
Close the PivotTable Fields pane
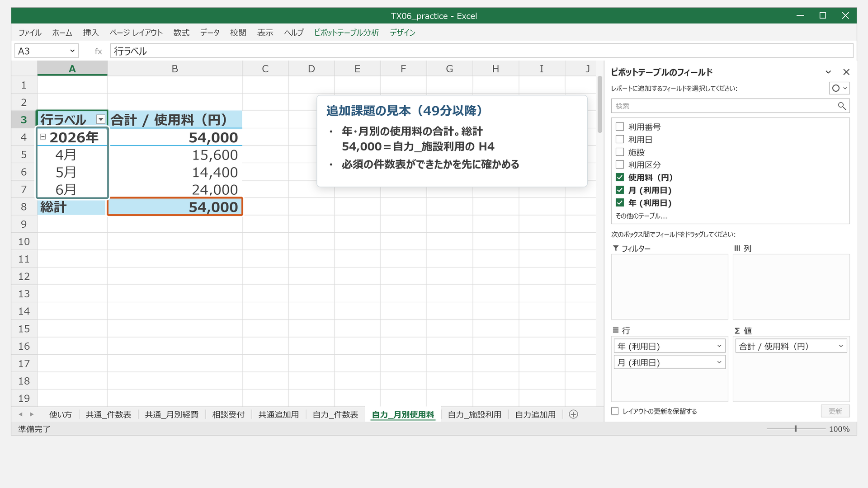pos(846,72)
